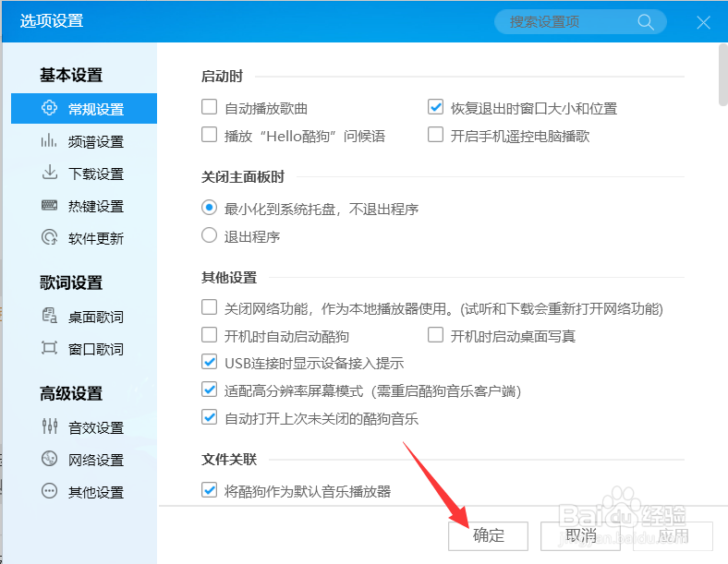Check 关闭网络功能 checkbox
728x564 pixels.
209,307
